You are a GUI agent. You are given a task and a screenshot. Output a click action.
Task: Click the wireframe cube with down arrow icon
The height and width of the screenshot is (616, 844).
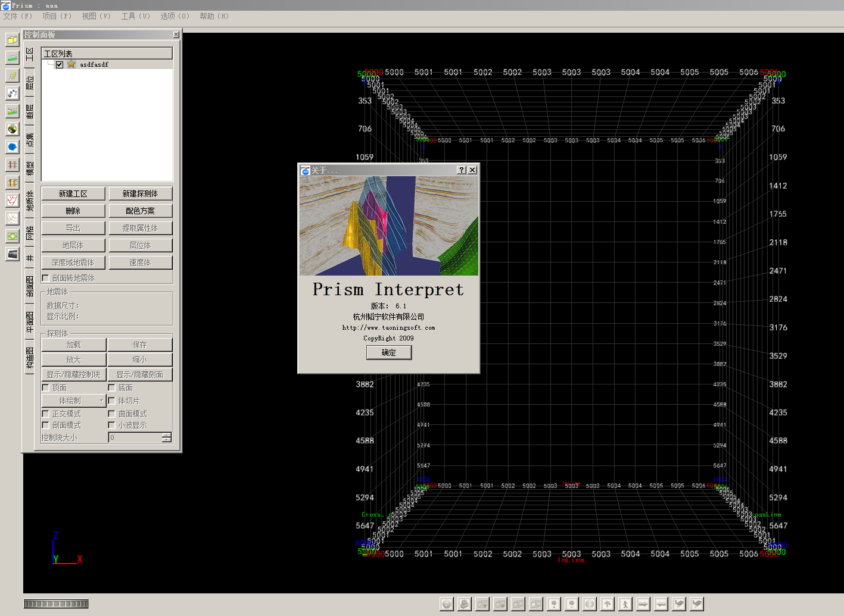coord(500,604)
